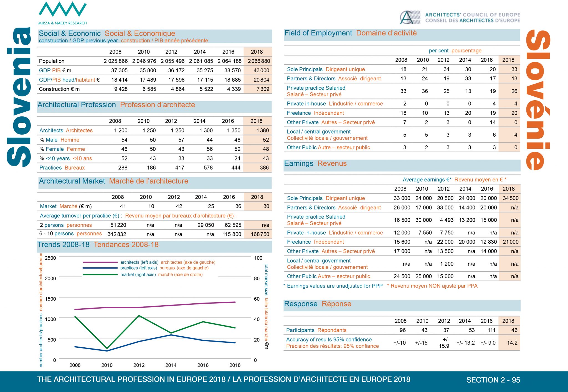Image resolution: width=568 pixels, height=392 pixels.
Task: Click the Practices Bureaux row label
Action: (62, 168)
